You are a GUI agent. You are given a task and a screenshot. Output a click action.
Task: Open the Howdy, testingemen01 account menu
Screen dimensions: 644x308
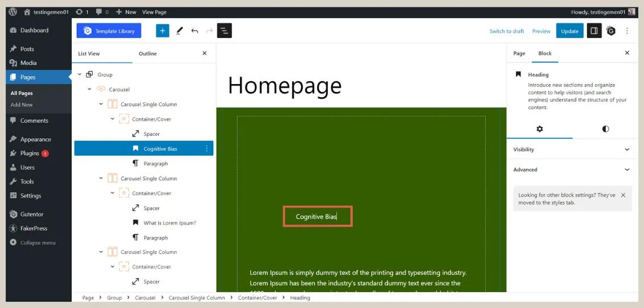pos(603,12)
